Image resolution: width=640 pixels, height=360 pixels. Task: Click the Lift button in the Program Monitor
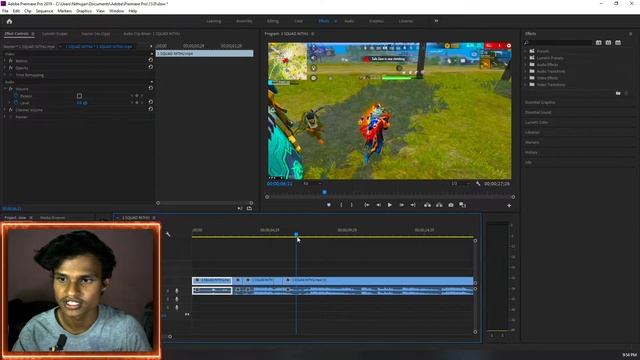tap(427, 205)
